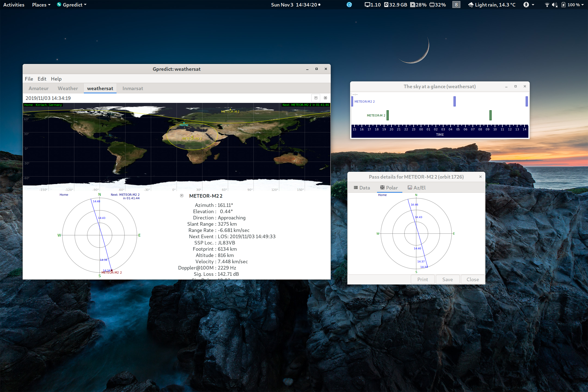This screenshot has width=588, height=392.
Task: Select the Polar tab in Pass details
Action: point(389,188)
